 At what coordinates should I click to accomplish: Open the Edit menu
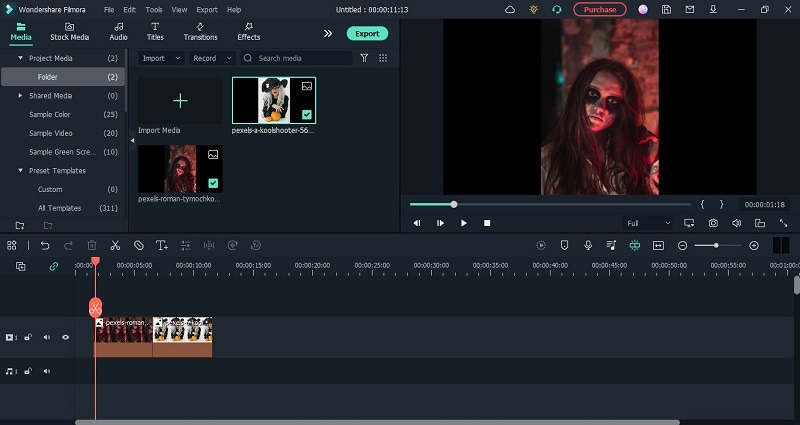pyautogui.click(x=130, y=10)
